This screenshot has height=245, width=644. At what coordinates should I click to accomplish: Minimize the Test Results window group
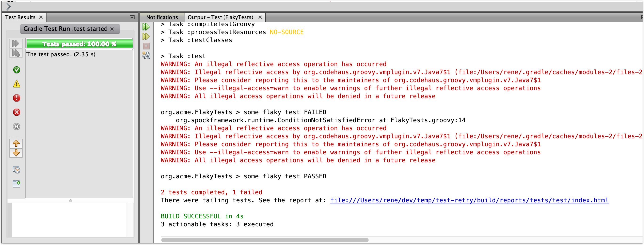coord(132,17)
